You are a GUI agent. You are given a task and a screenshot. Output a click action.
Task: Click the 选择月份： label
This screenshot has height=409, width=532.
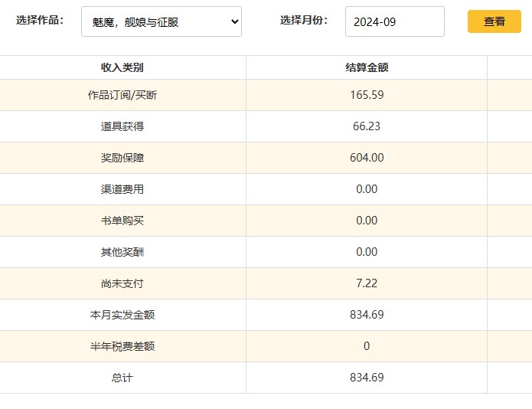[x=304, y=20]
